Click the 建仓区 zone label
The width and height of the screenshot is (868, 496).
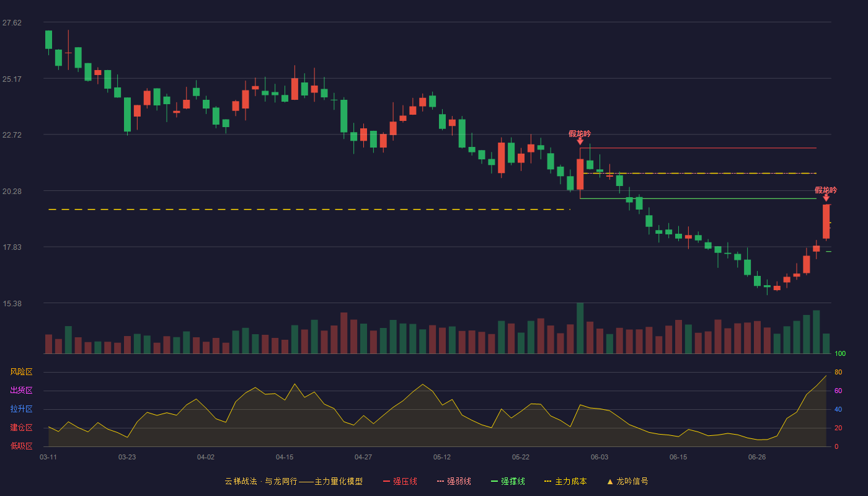click(x=21, y=428)
